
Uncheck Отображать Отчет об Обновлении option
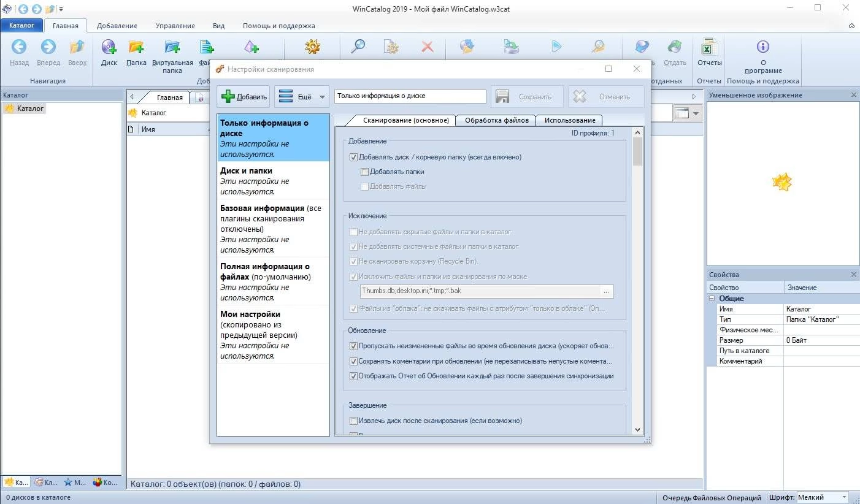click(x=353, y=376)
